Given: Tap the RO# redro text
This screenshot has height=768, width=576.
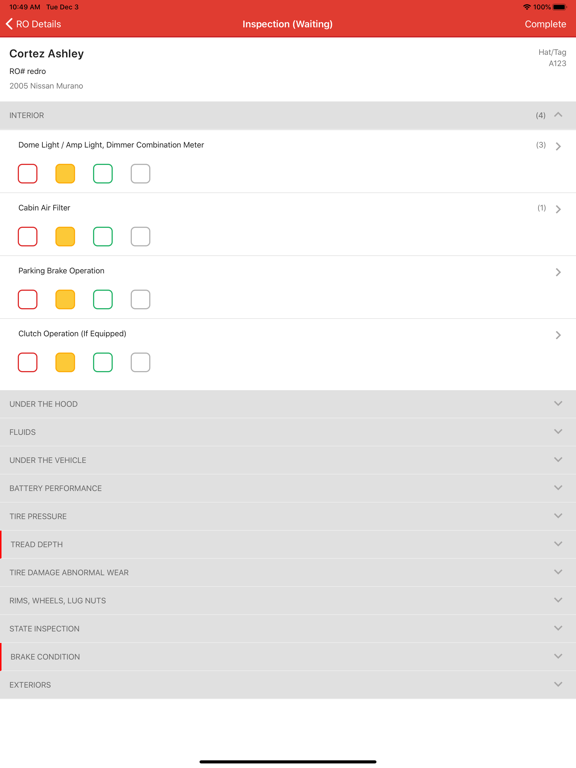Looking at the screenshot, I should pyautogui.click(x=27, y=72).
